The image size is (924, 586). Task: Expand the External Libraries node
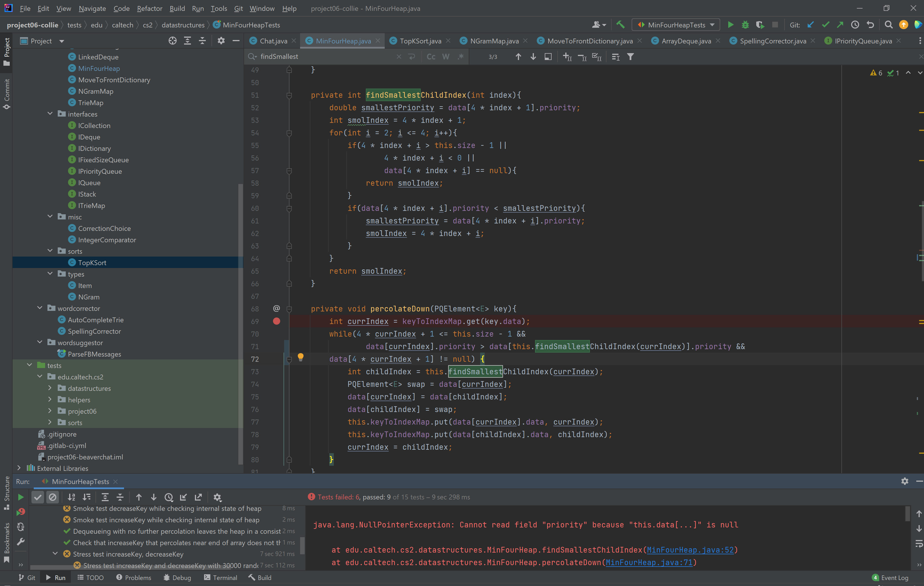[19, 468]
